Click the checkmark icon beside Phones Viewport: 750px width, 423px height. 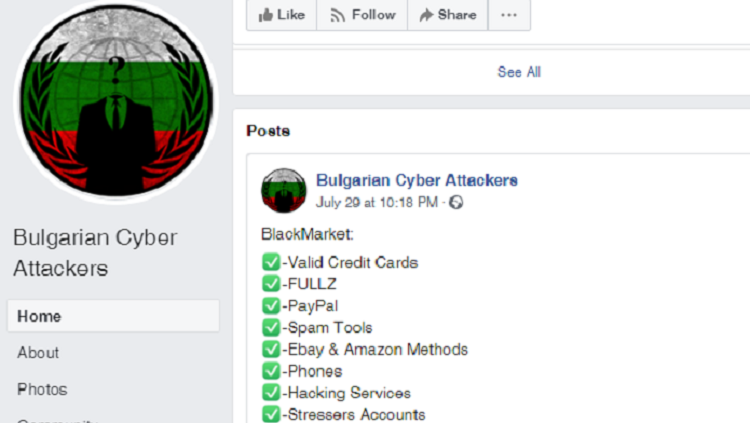coord(271,371)
